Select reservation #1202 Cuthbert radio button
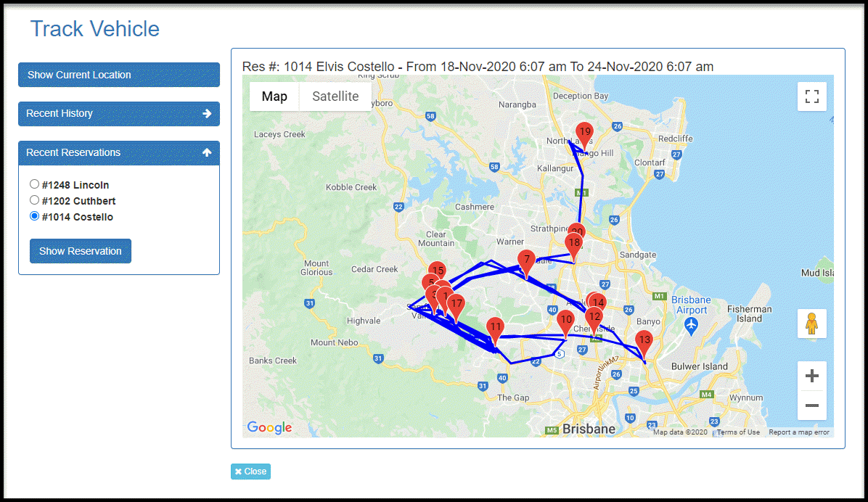This screenshot has width=868, height=502. coord(34,200)
